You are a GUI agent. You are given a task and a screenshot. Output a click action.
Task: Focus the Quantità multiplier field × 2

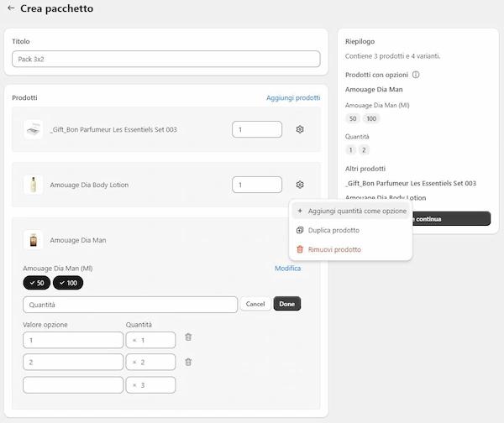coord(150,363)
